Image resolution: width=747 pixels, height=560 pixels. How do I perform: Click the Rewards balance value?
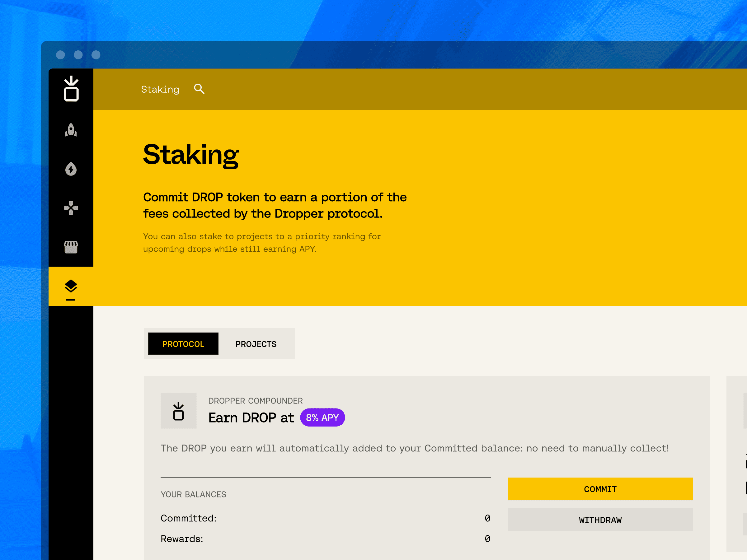487,539
